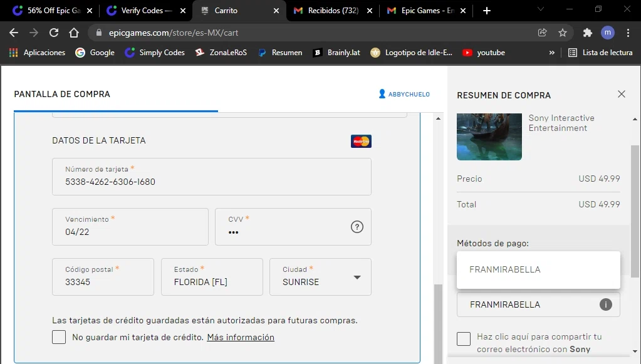Close the Verify Codes tab
Screen dimensions: 641x364
click(x=183, y=11)
